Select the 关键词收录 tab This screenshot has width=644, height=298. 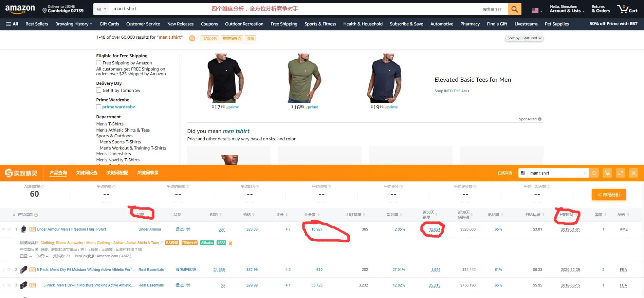tap(148, 173)
